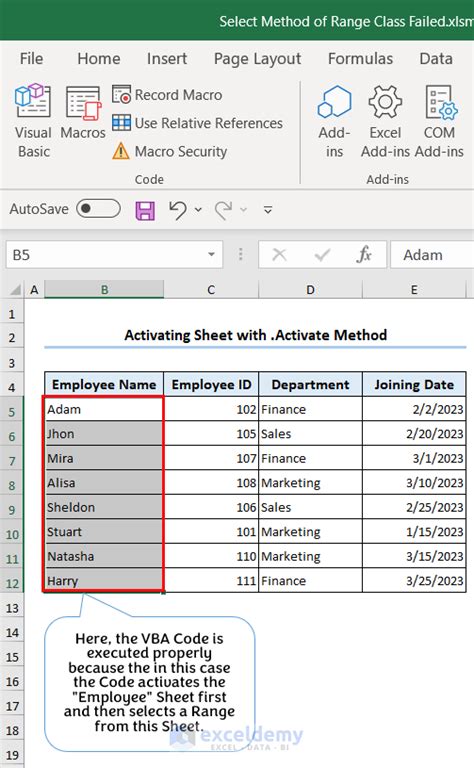Screen dimensions: 474x768
Task: Select the cell containing Stuart
Action: (104, 531)
